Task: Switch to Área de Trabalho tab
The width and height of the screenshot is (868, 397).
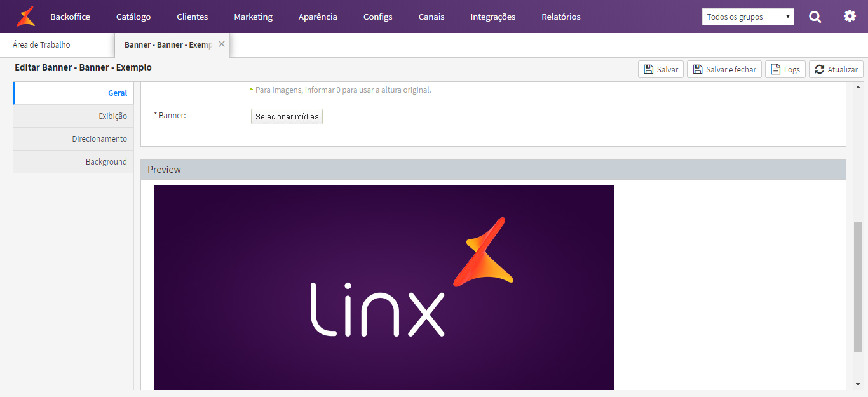Action: pyautogui.click(x=41, y=45)
